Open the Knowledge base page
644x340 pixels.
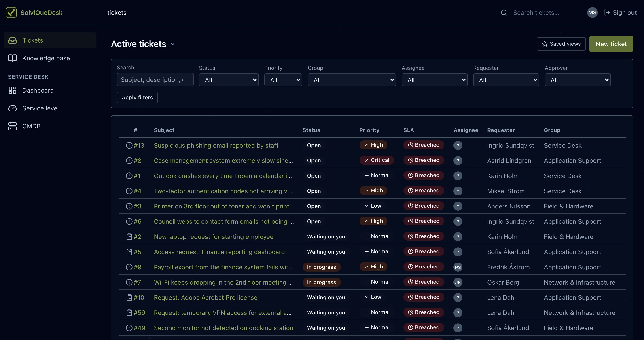[x=50, y=58]
